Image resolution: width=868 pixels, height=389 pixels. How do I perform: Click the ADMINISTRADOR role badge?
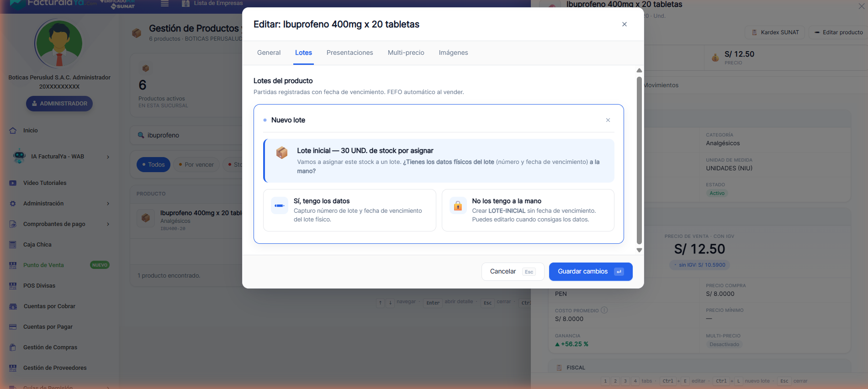(59, 104)
